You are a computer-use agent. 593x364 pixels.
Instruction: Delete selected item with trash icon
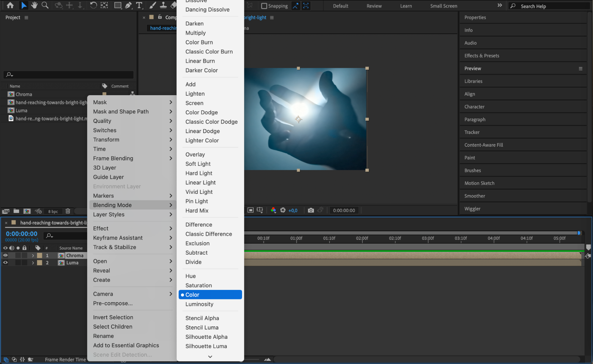[68, 211]
